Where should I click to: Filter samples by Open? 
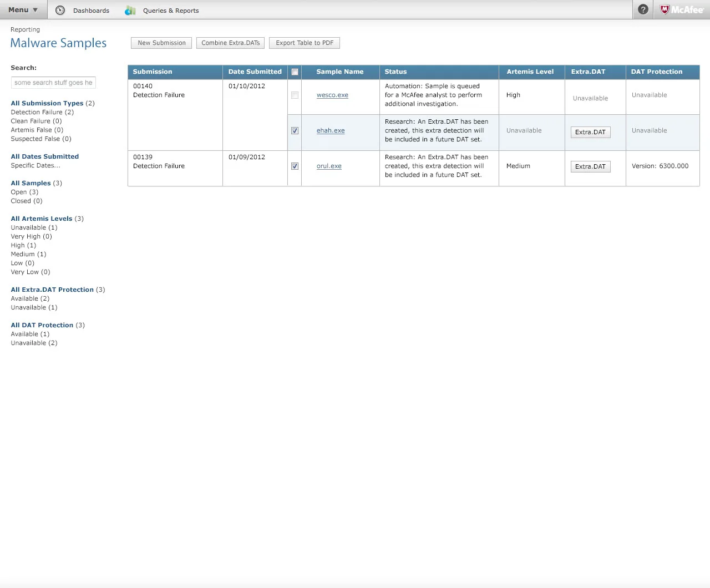24,192
